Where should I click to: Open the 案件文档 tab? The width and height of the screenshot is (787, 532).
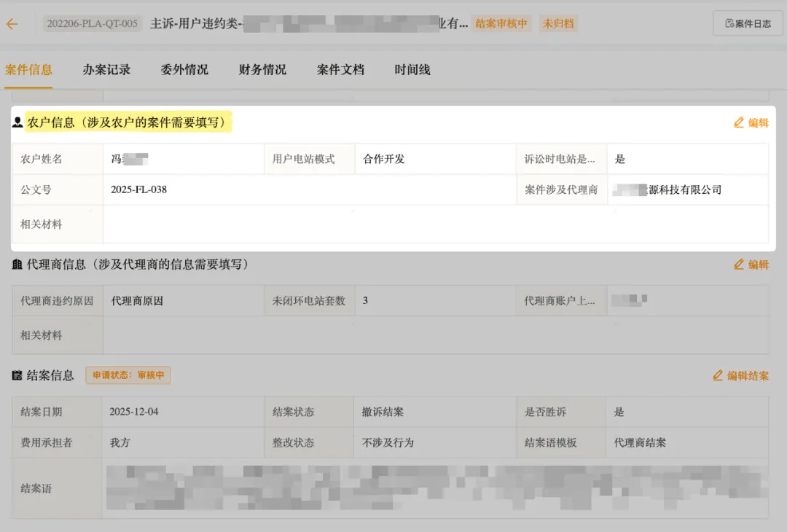(340, 70)
